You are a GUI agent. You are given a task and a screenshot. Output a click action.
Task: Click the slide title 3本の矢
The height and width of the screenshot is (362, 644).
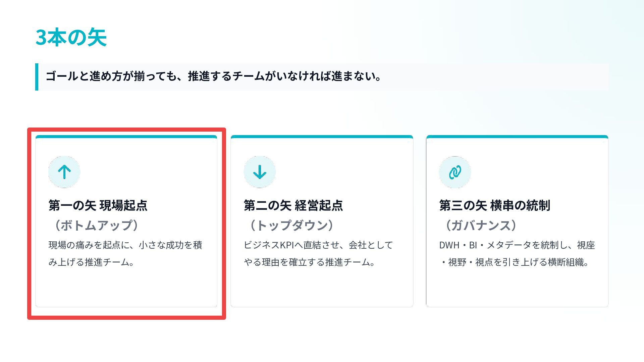[x=71, y=37]
